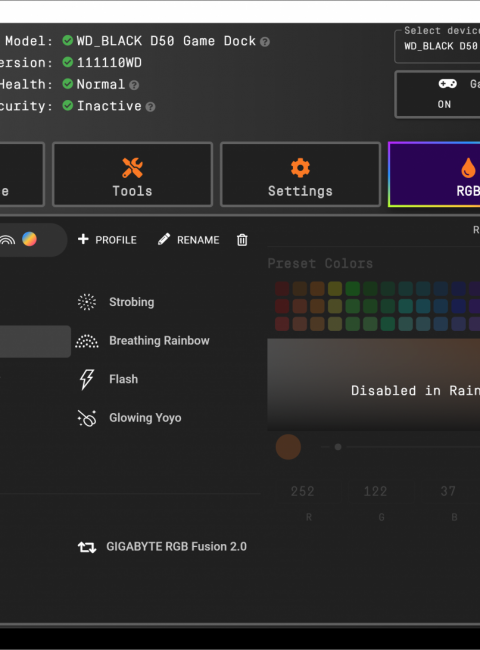Click the pencil icon beside RENAME

164,239
